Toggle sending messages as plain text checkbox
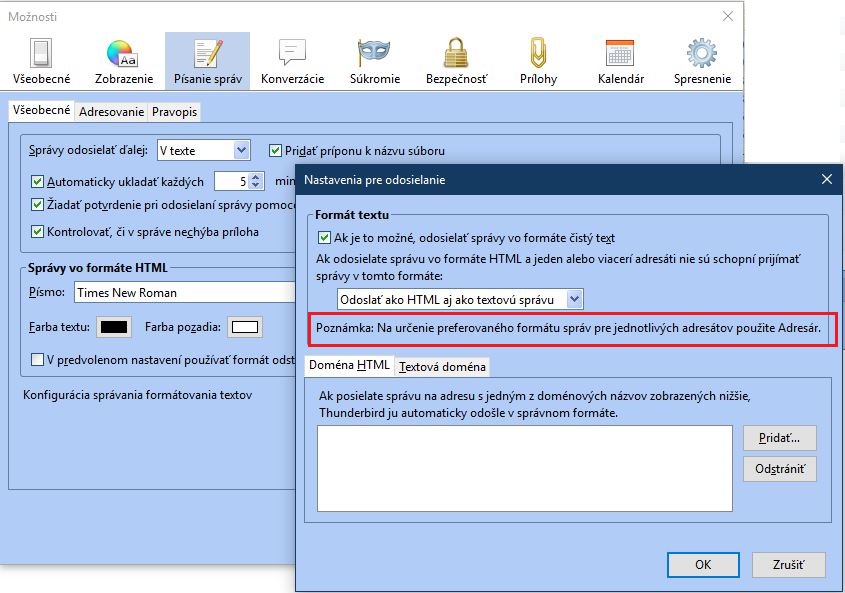This screenshot has width=845, height=593. click(324, 238)
